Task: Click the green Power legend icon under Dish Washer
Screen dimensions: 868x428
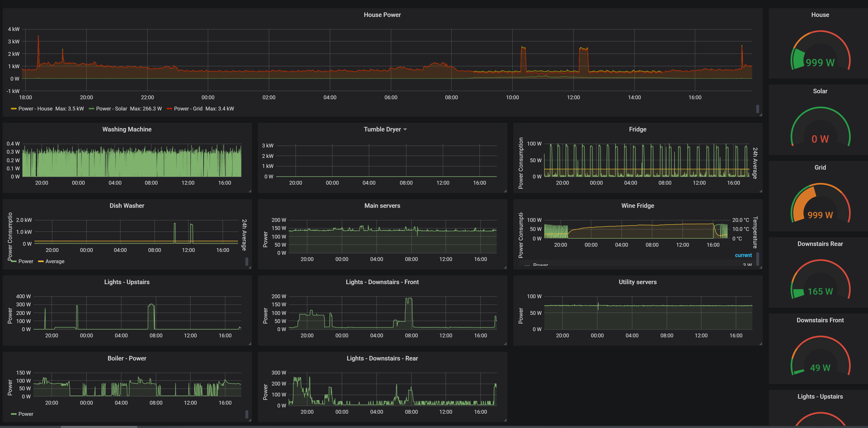Action: pos(14,261)
